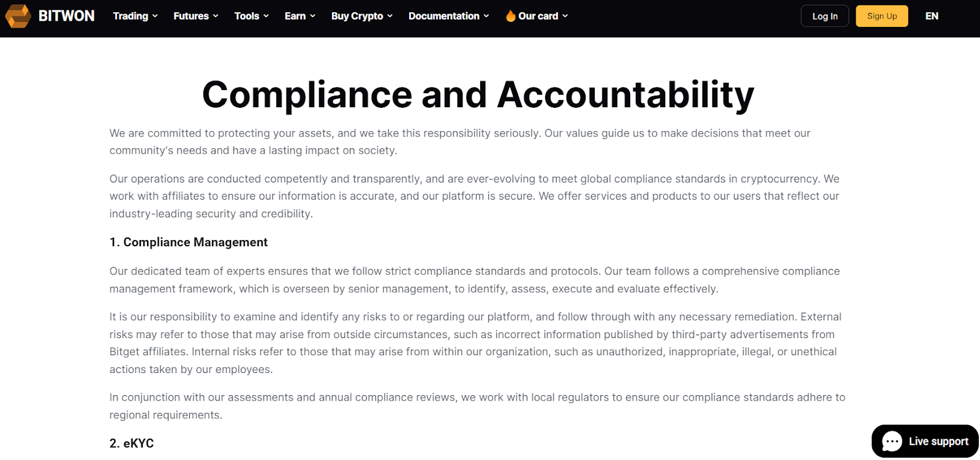Click the chat bubble icon in Live support
This screenshot has width=980, height=460.
(892, 442)
